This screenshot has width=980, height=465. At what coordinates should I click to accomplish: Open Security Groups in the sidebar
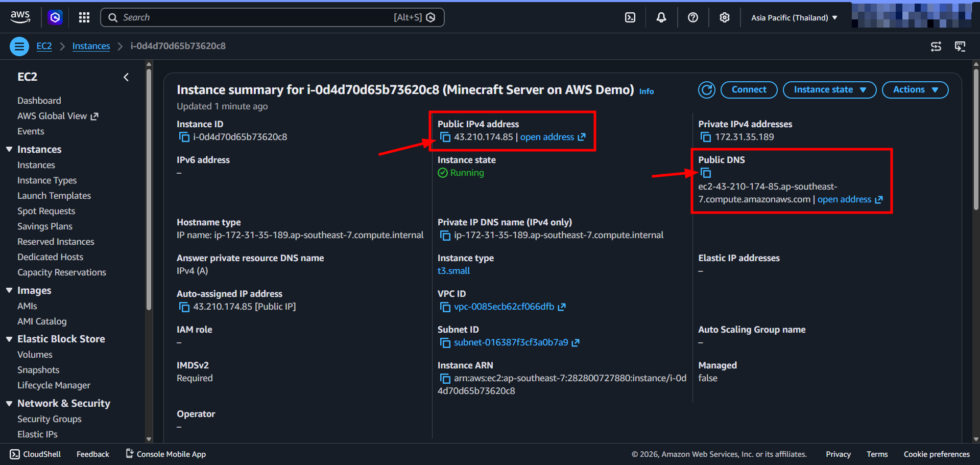(50, 419)
